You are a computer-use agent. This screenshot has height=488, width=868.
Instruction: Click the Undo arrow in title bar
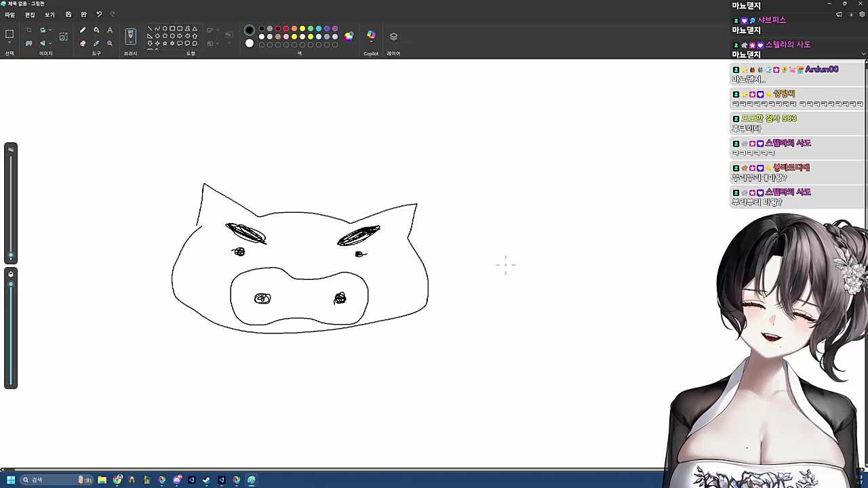pyautogui.click(x=99, y=14)
